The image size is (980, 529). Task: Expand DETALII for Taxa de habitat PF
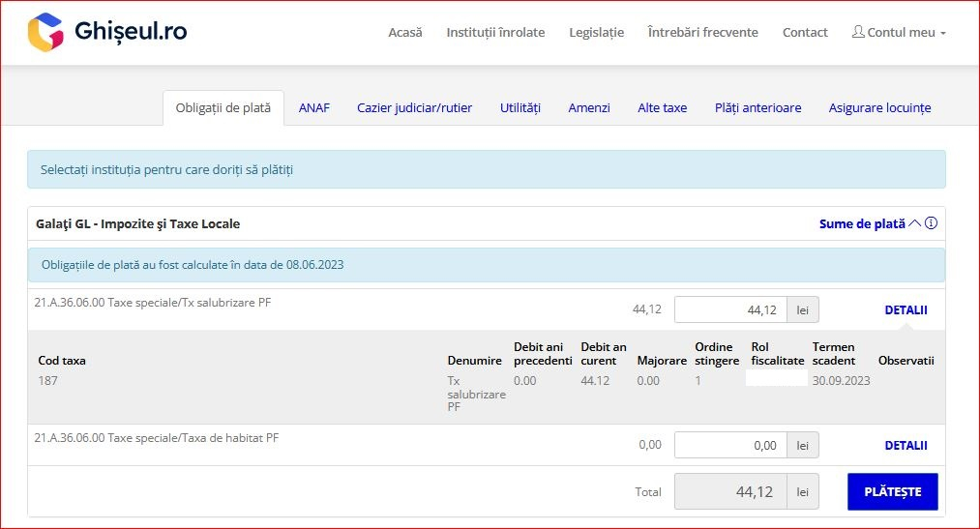click(x=906, y=446)
